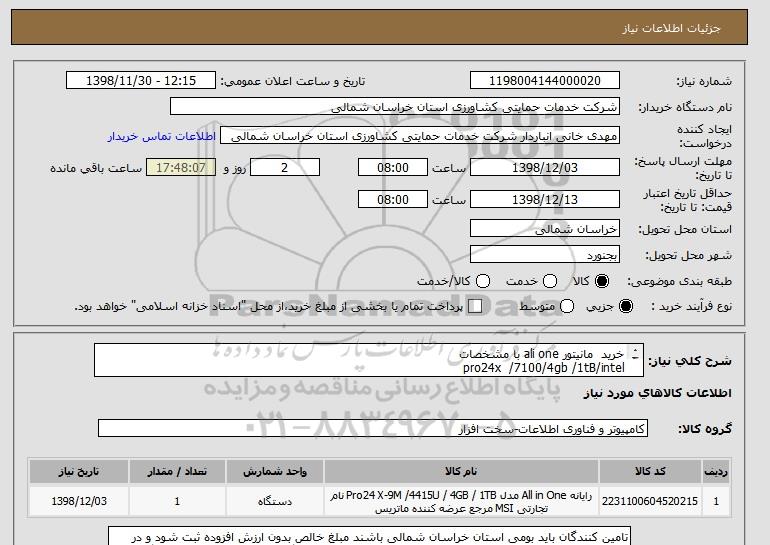Screen dimensions: 770x545
Task: Click the table cell with date 1398/12/03
Action: tap(79, 501)
